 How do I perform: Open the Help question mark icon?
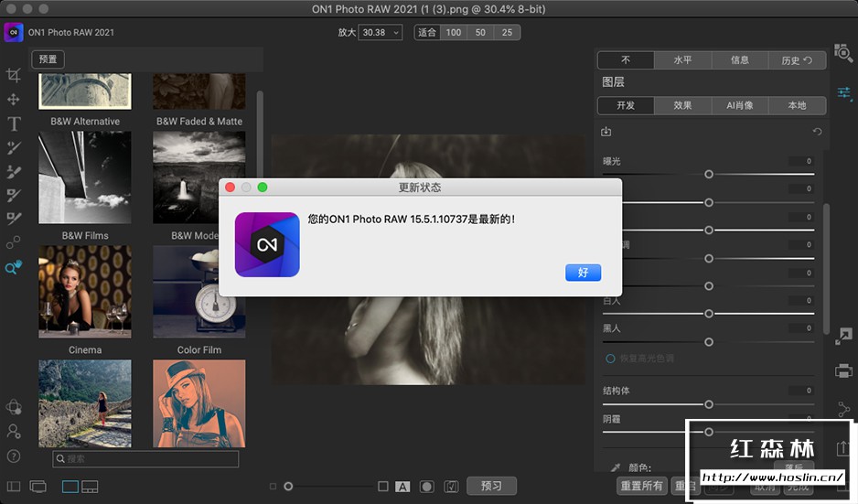(14, 456)
